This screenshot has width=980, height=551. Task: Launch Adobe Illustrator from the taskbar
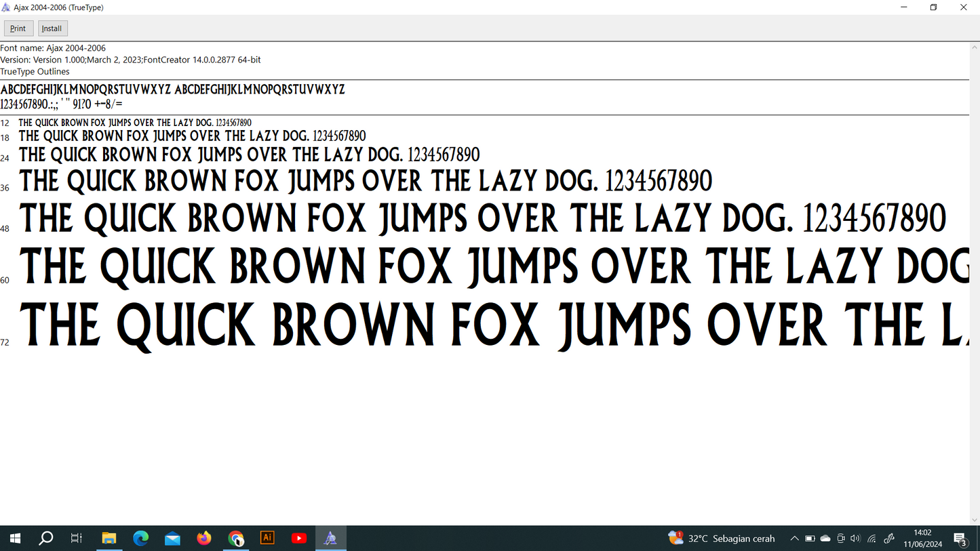tap(267, 538)
